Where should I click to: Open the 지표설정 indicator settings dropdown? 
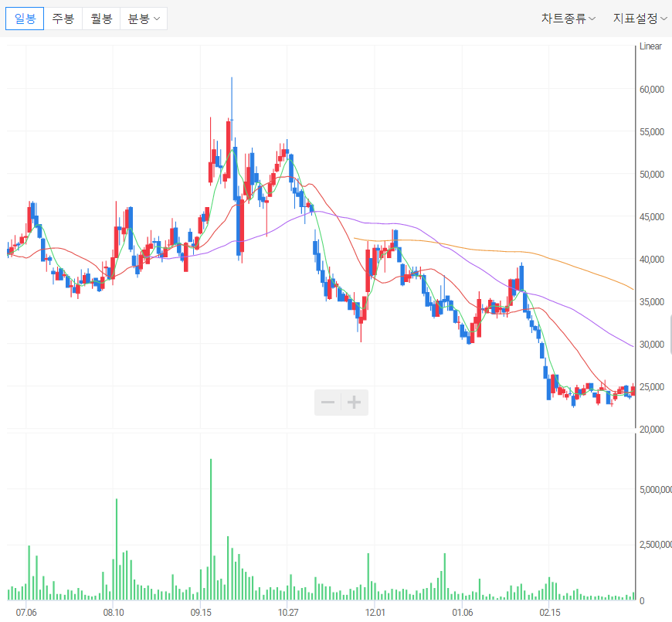point(640,19)
